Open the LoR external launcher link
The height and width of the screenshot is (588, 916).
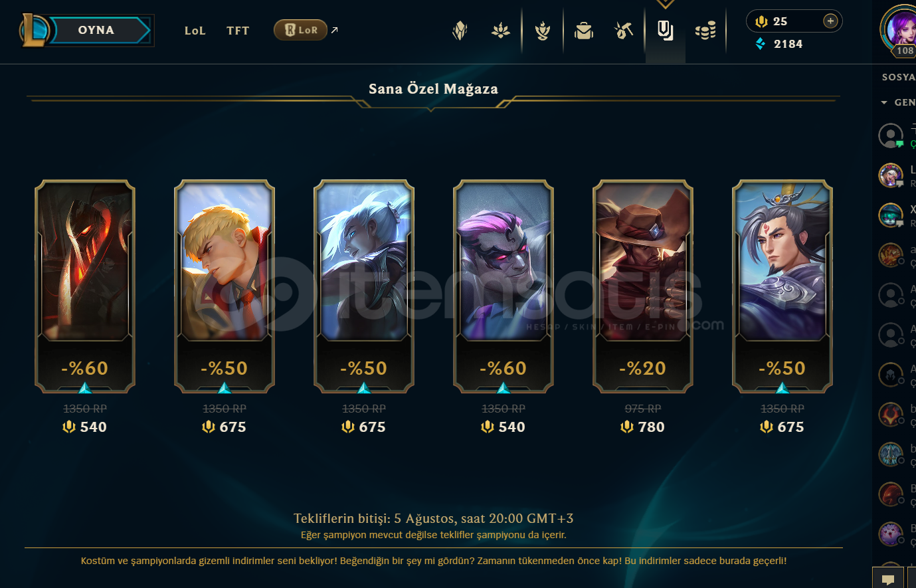(x=301, y=30)
